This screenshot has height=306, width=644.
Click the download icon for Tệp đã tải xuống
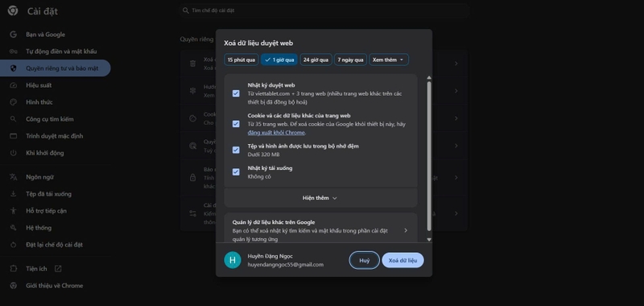[13, 194]
